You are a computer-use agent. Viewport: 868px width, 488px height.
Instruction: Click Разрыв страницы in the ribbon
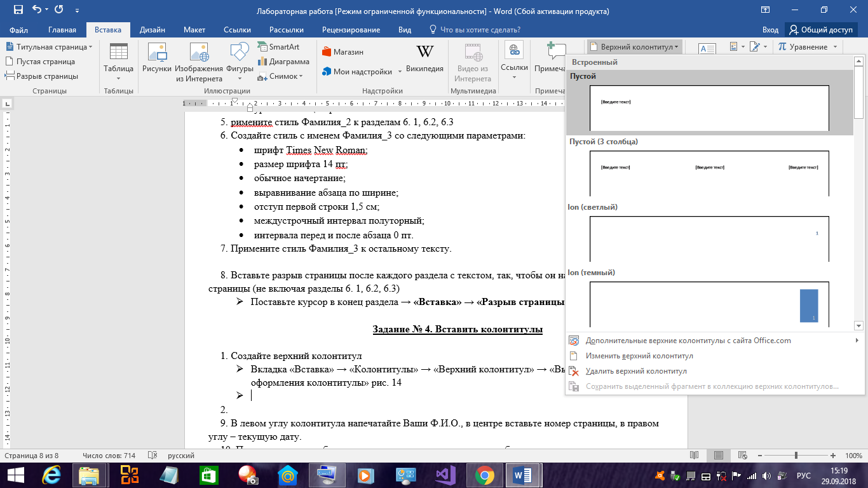coord(42,76)
